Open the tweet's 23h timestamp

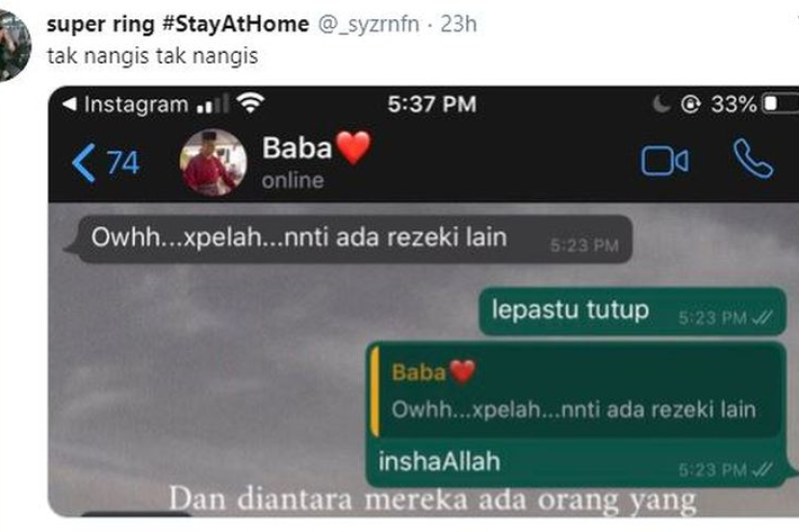(458, 24)
